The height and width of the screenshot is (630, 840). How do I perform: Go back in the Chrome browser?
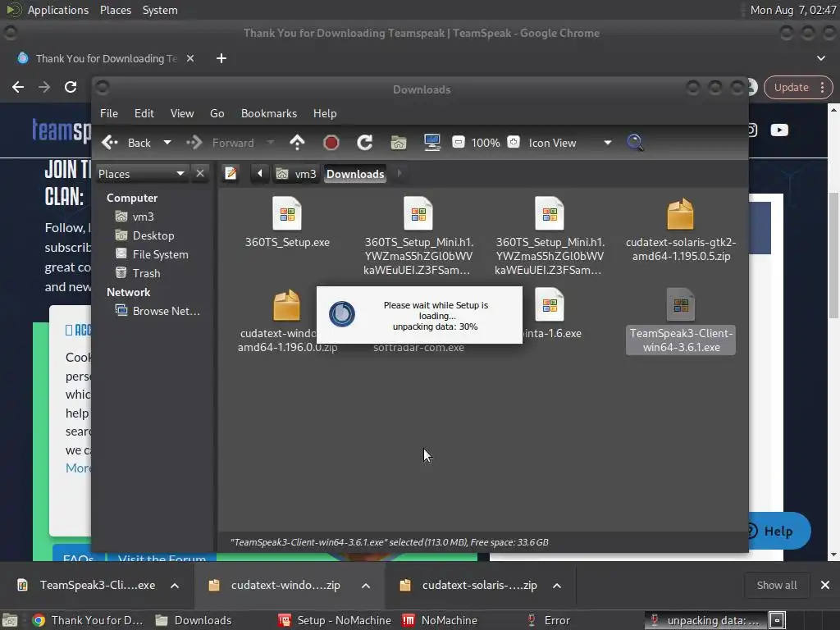pyautogui.click(x=18, y=87)
